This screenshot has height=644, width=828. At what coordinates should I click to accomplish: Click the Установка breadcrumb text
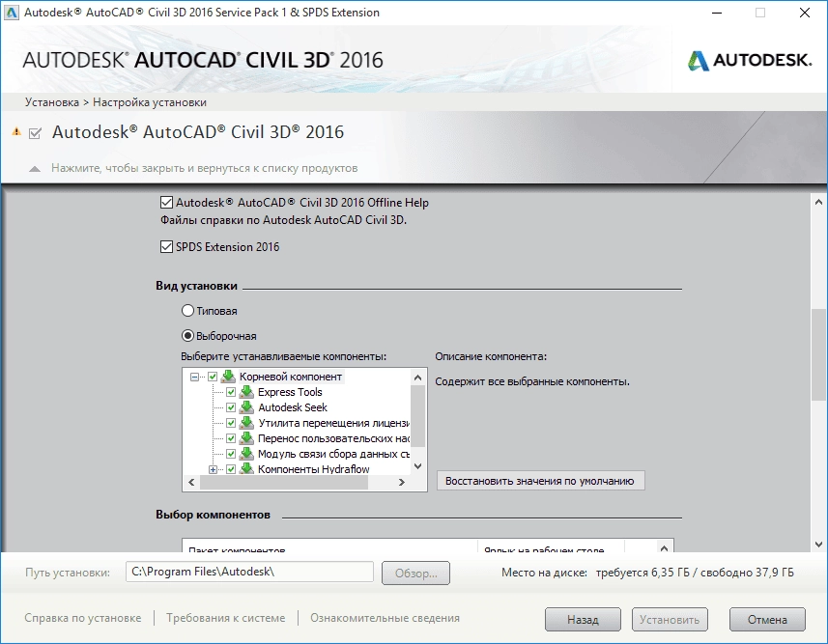52,102
